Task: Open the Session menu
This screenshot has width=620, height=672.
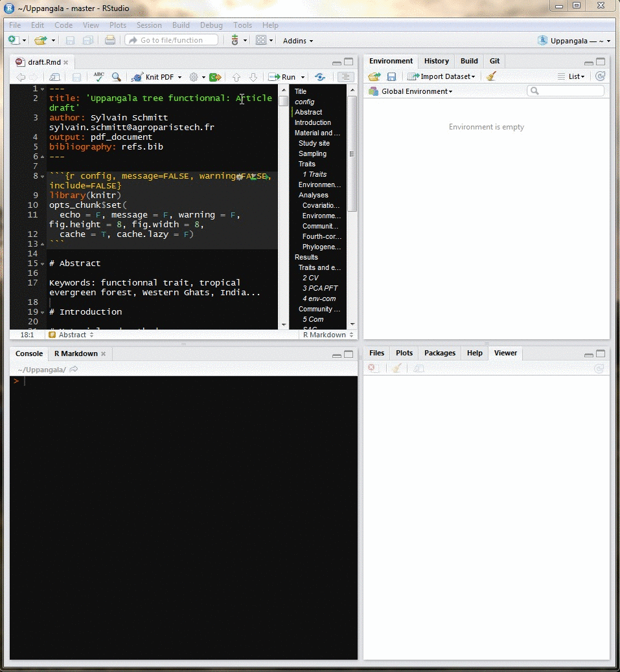Action: point(149,25)
